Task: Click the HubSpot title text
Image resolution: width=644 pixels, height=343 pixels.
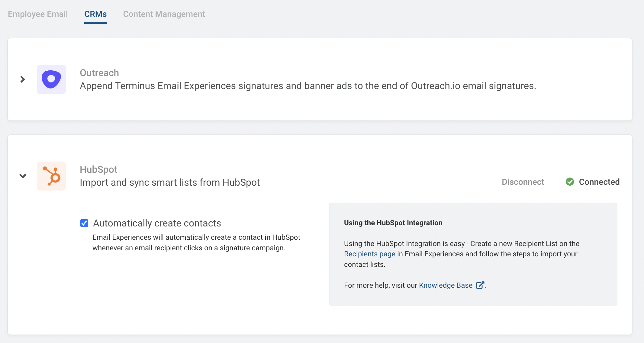Action: [98, 169]
